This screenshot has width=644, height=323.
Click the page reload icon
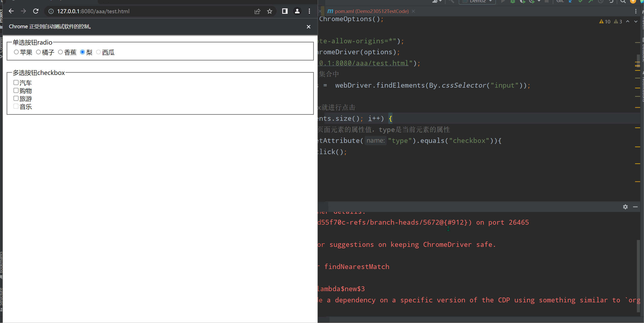[36, 11]
